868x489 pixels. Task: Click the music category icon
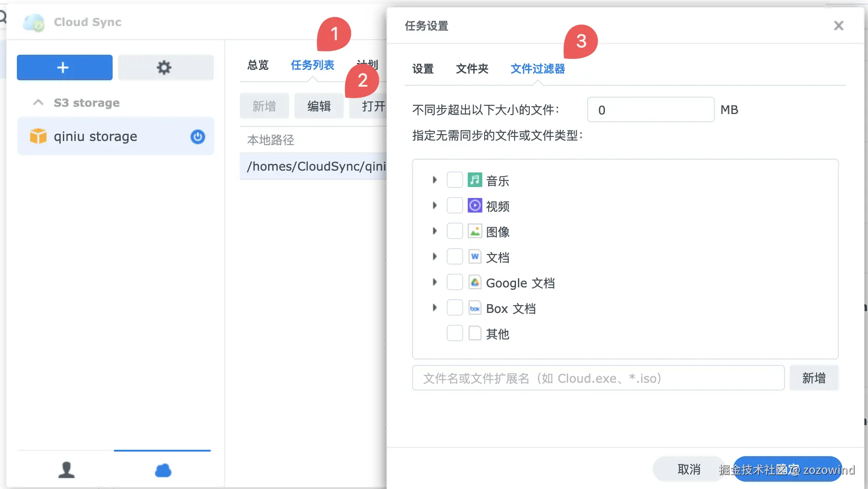tap(474, 180)
